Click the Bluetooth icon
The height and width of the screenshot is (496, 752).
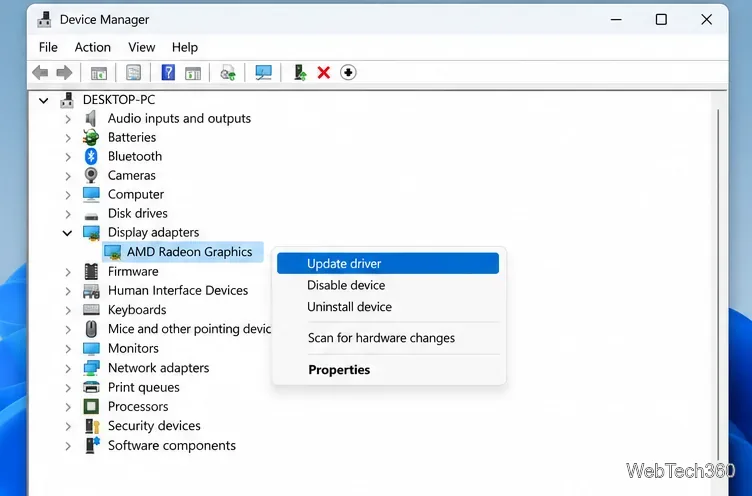coord(91,156)
